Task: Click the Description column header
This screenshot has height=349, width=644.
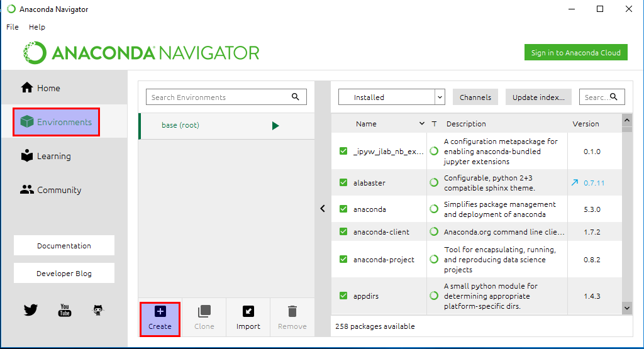Action: coord(466,124)
